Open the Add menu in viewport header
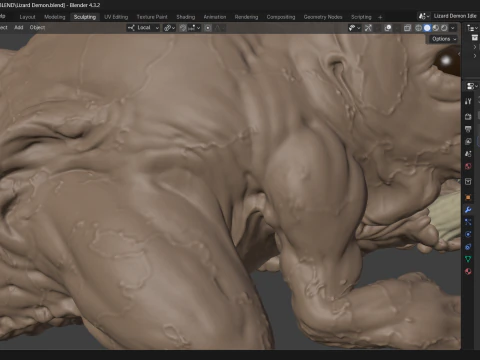The height and width of the screenshot is (360, 480). (19, 28)
